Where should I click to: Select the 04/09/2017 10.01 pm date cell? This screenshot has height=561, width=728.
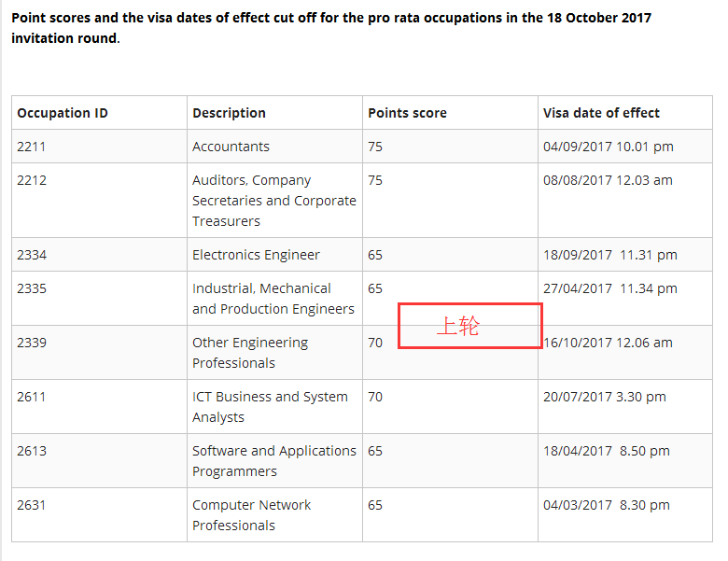coord(608,147)
